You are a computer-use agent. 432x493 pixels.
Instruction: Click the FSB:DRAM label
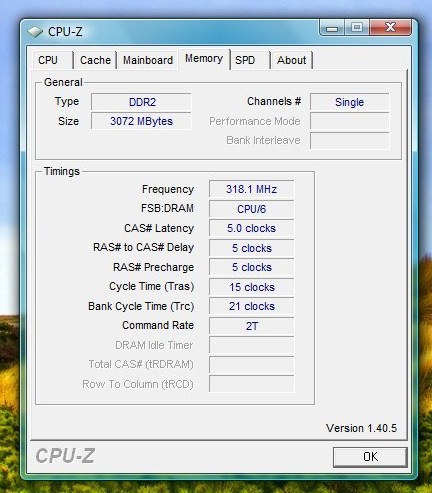pos(167,208)
